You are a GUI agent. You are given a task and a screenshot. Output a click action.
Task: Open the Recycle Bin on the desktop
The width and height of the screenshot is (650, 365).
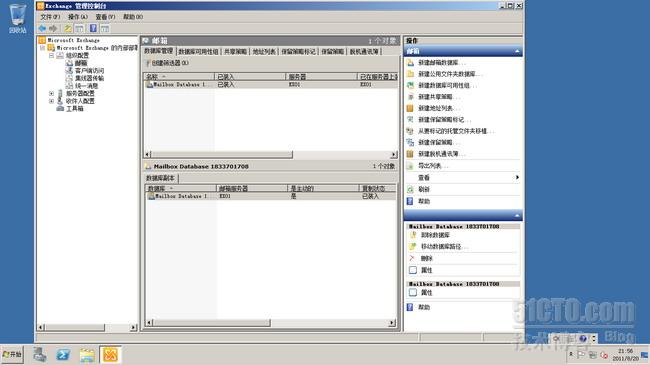point(17,18)
